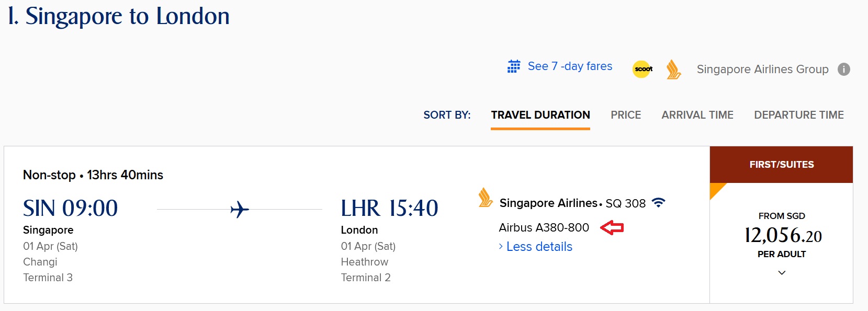Viewport: 868px width, 311px height.
Task: Click the airplane icon on the route line
Action: pyautogui.click(x=240, y=210)
